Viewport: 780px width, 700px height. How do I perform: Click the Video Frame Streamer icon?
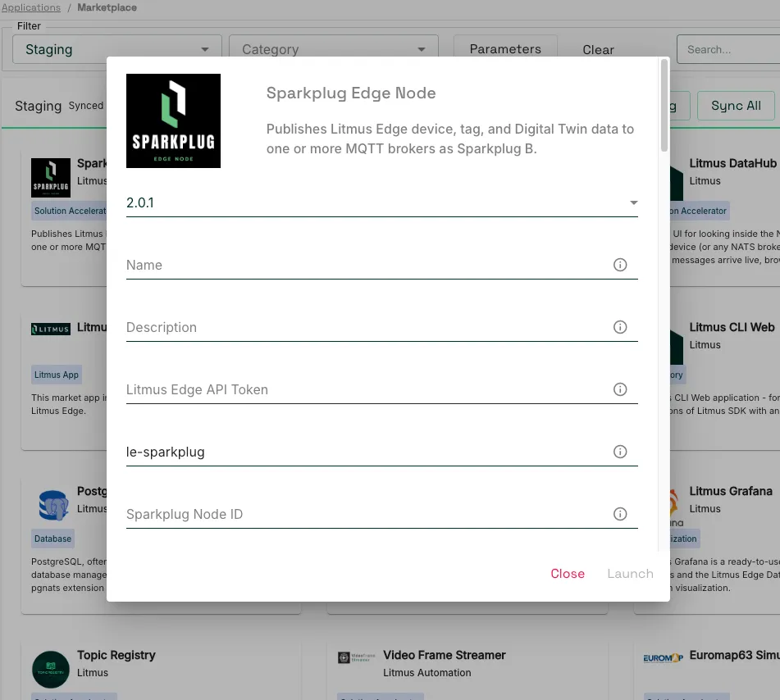coord(356,657)
